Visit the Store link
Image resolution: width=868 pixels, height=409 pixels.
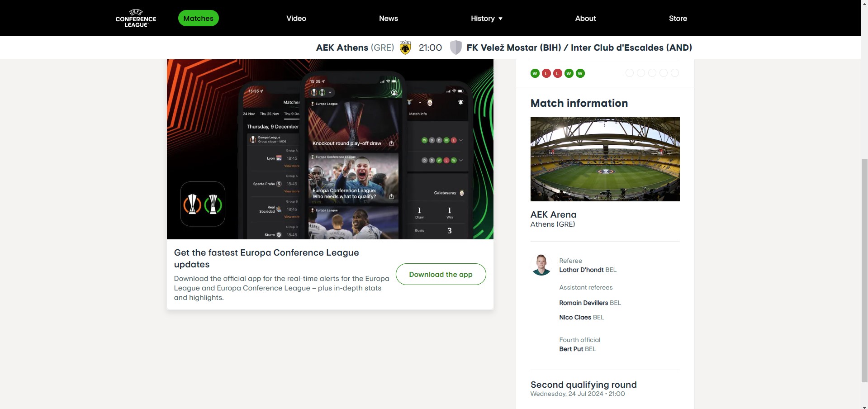(x=678, y=19)
